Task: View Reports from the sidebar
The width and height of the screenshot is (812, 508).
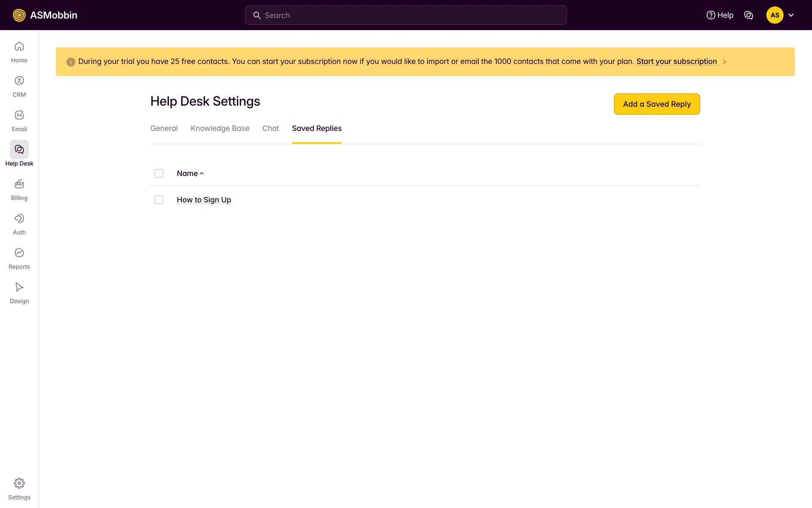Action: 19,259
